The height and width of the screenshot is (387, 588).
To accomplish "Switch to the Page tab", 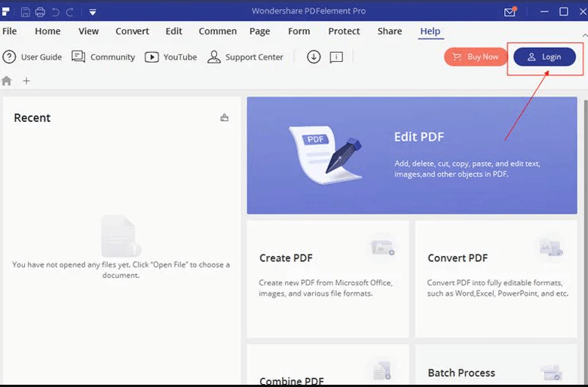I will pos(260,31).
